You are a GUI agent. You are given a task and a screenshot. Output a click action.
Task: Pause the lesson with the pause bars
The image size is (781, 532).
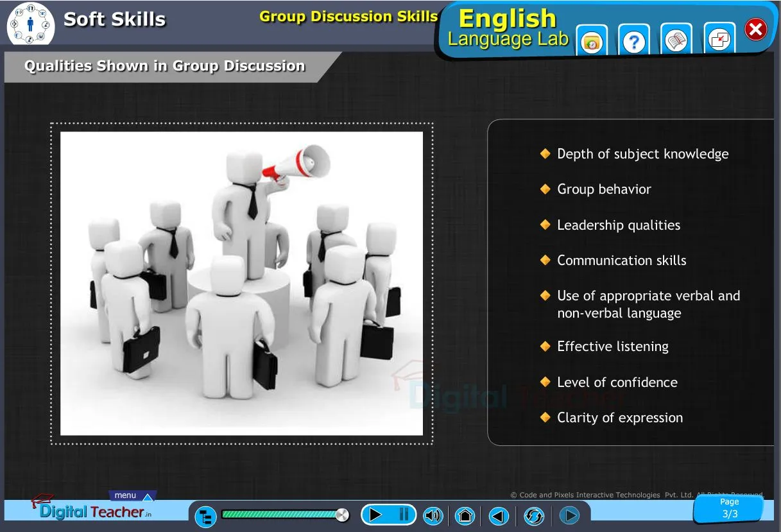(x=404, y=515)
